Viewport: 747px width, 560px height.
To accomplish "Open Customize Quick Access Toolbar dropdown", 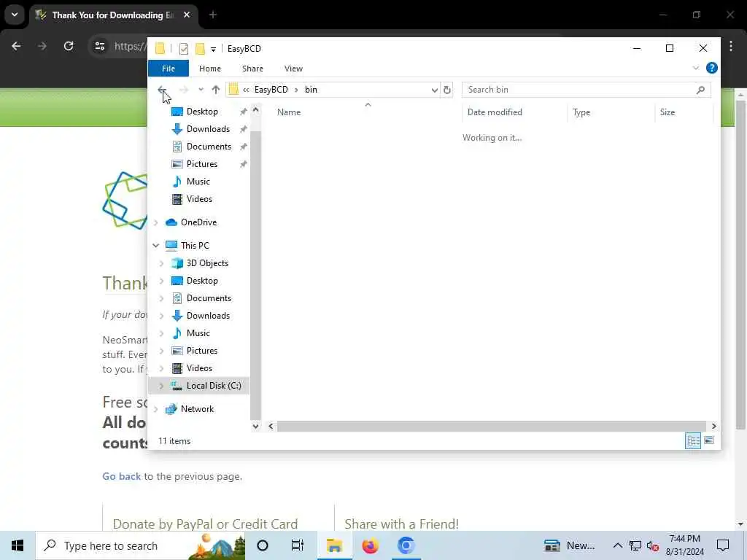I will click(x=213, y=49).
